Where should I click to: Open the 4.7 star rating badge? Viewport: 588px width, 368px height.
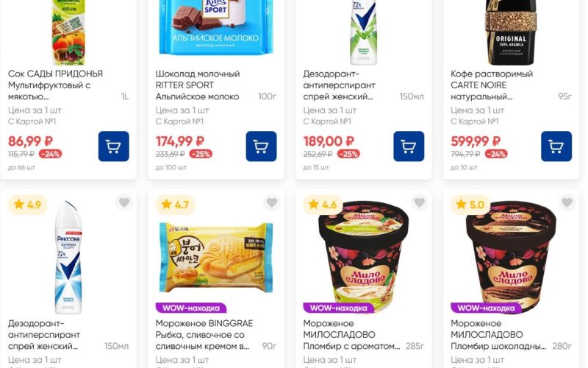pyautogui.click(x=175, y=205)
